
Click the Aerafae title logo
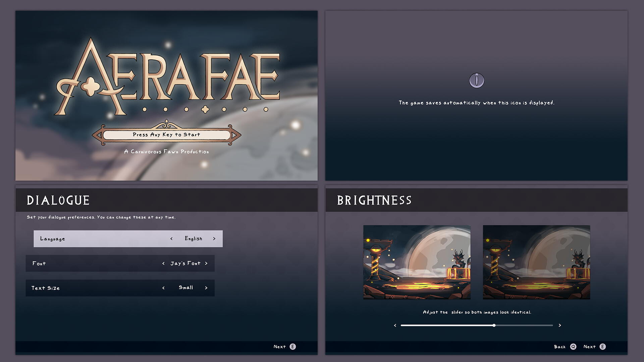tap(167, 76)
